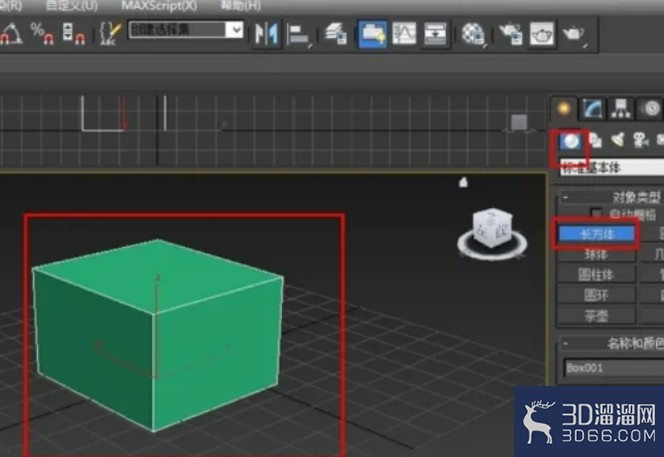Select the Cameras category icon
Screen dimensions: 664x457
[641, 140]
